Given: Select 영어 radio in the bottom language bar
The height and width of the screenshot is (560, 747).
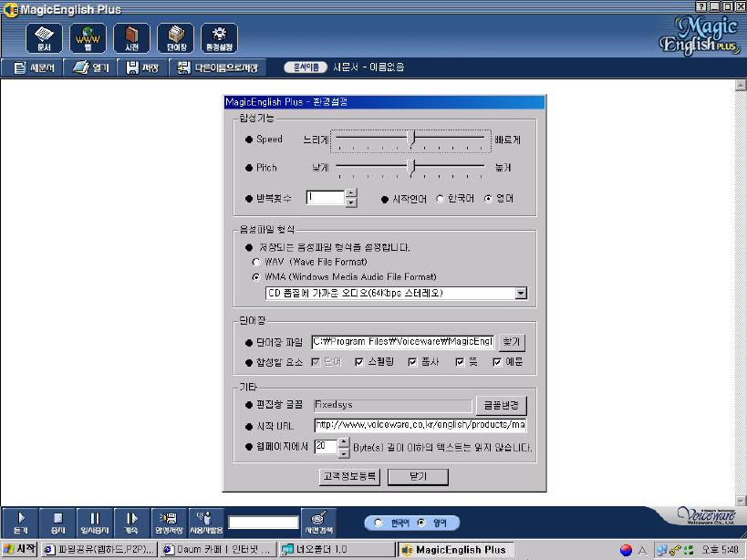Looking at the screenshot, I should (x=421, y=523).
